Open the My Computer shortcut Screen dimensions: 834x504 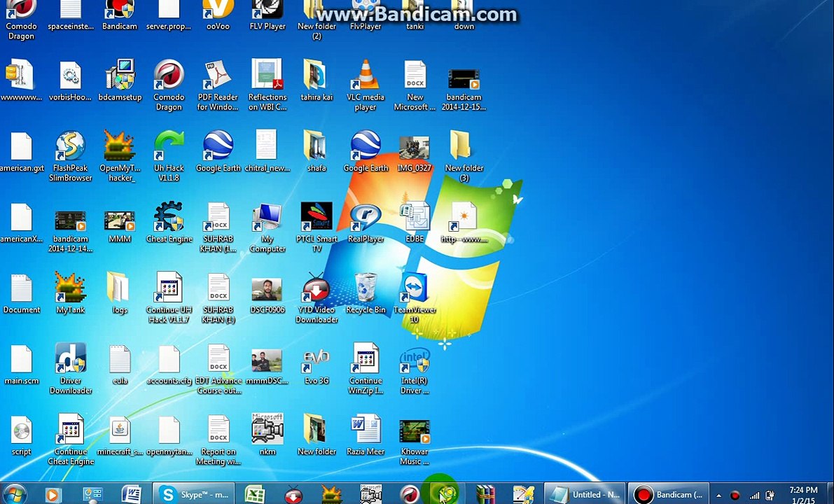[x=267, y=227]
